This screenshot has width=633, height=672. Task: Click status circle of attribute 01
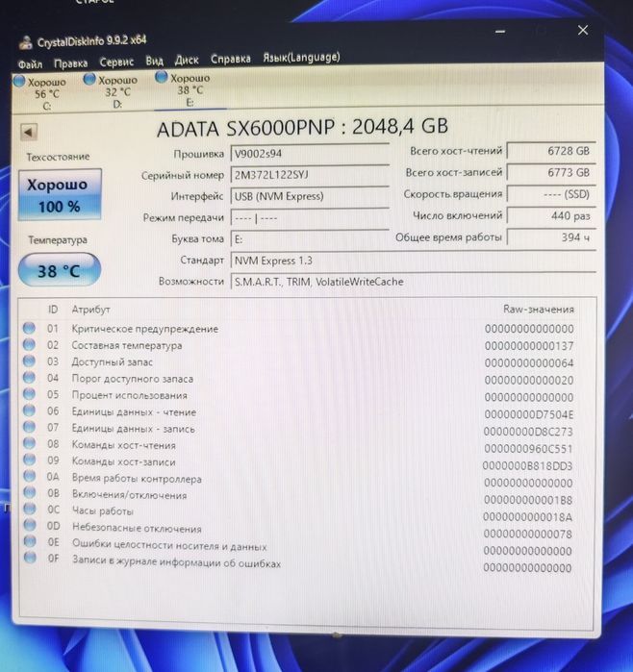tap(29, 328)
